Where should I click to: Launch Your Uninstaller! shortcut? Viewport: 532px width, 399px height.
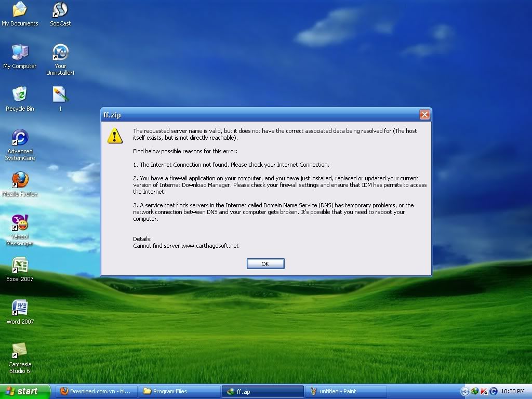point(60,60)
